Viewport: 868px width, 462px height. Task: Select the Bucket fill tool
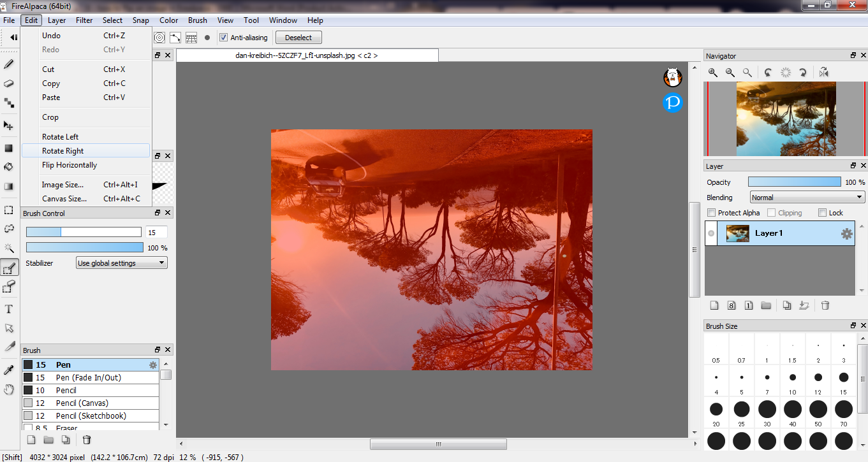[x=9, y=167]
